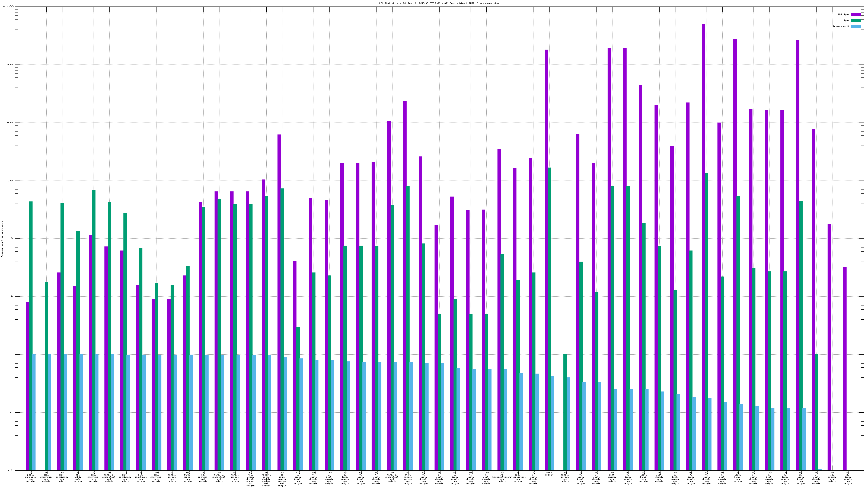Click the 'none origin' x-axis label
Viewport: 868px width, 488px height.
[549, 474]
